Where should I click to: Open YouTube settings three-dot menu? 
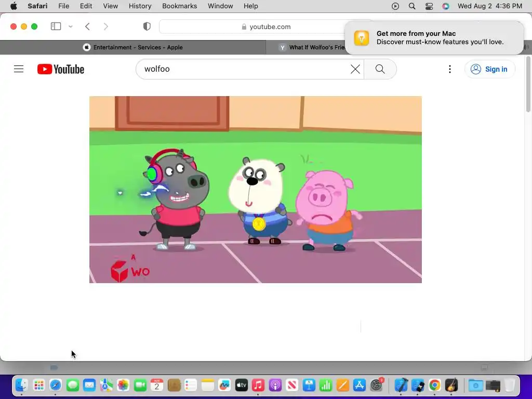coord(450,69)
